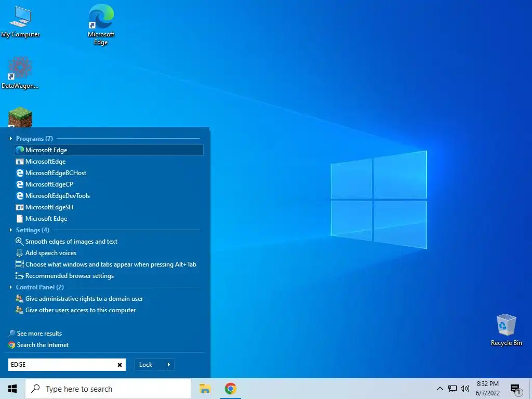This screenshot has height=399, width=532.
Task: Open File Explorer from the taskbar
Action: (x=205, y=389)
